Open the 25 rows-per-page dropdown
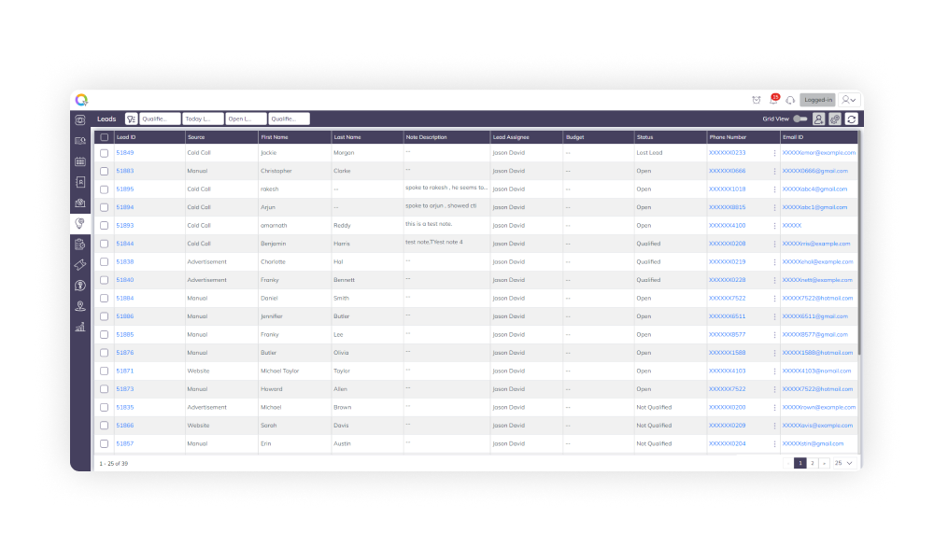Image resolution: width=934 pixels, height=560 pixels. click(x=840, y=463)
